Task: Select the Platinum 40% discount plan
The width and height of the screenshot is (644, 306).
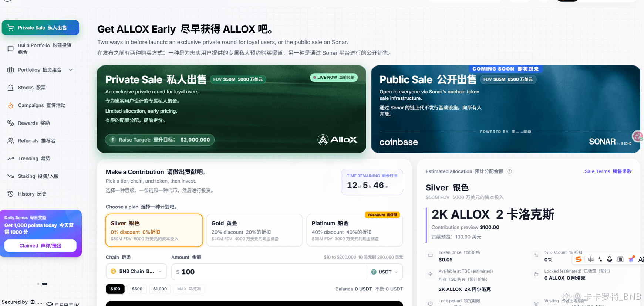Action: (355, 230)
